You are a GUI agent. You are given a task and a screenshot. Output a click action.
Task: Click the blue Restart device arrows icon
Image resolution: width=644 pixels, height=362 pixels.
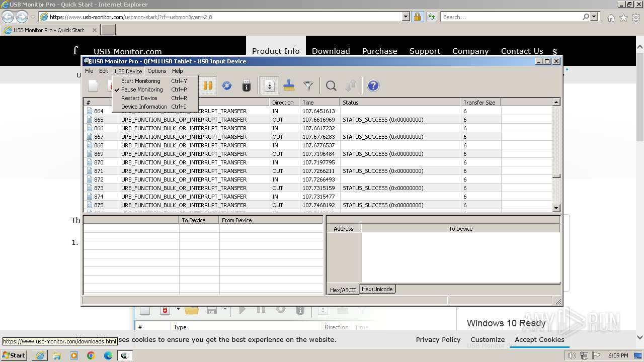[x=227, y=86]
